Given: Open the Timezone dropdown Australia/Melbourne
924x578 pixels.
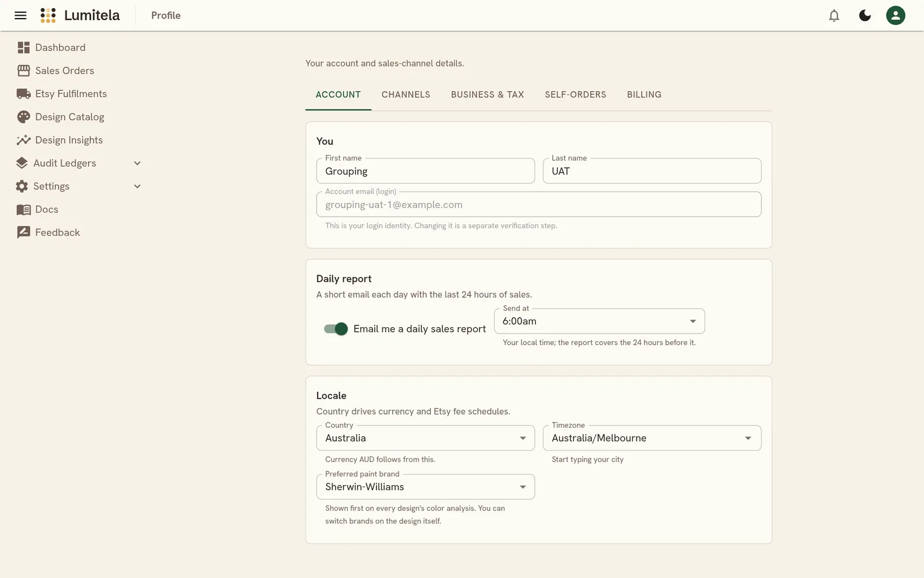Looking at the screenshot, I should (652, 438).
